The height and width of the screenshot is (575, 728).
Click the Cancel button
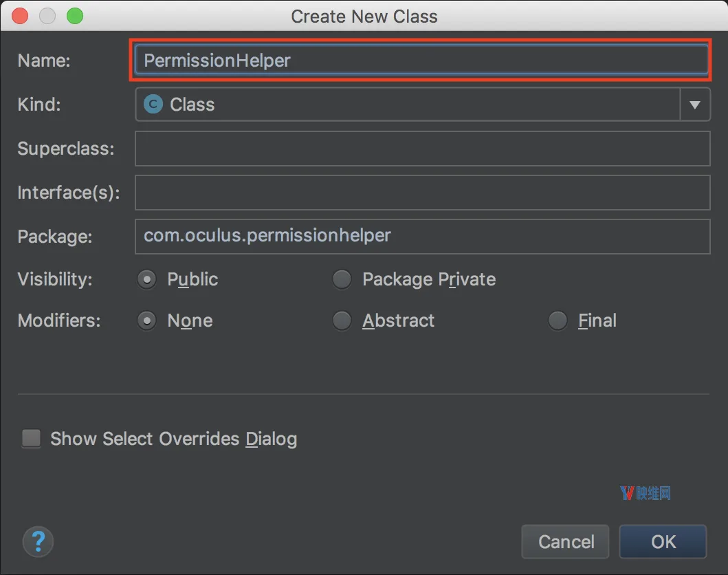click(x=566, y=541)
